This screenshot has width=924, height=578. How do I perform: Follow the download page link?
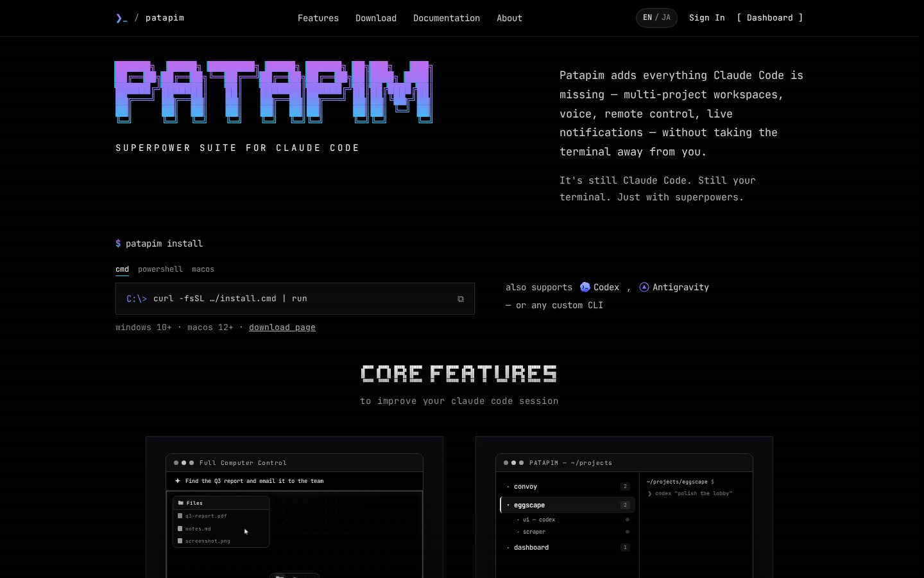click(x=282, y=328)
